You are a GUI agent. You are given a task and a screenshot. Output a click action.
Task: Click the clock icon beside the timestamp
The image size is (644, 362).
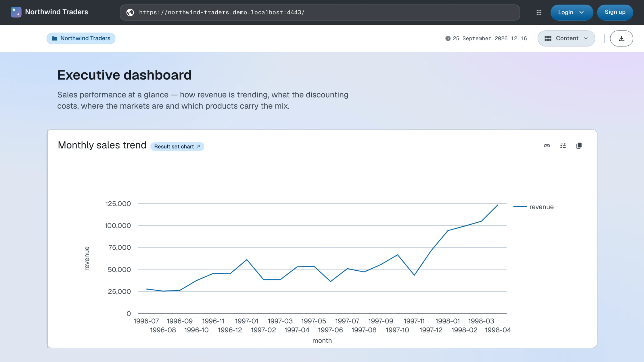pos(448,38)
